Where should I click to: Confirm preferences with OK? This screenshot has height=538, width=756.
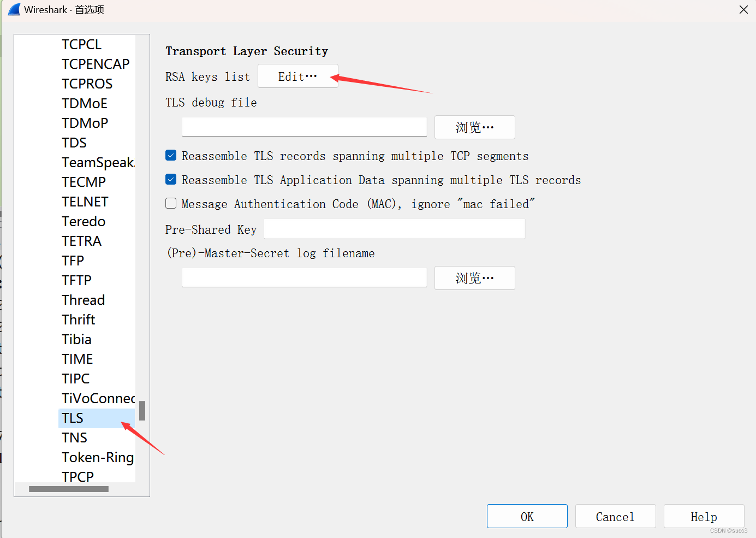point(527,516)
